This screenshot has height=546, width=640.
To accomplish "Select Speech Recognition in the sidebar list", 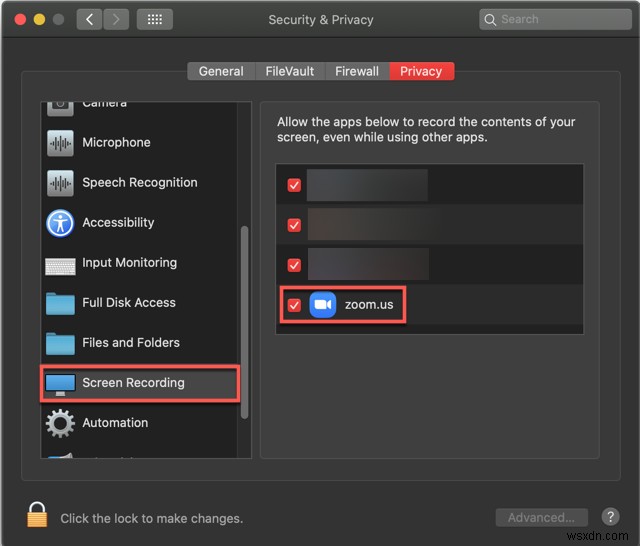I will pyautogui.click(x=139, y=183).
